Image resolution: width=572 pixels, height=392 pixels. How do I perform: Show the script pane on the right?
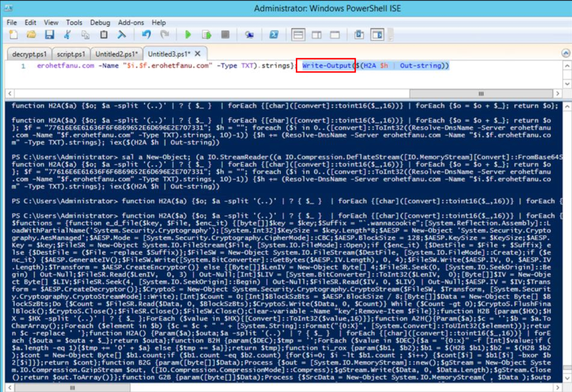coord(317,35)
